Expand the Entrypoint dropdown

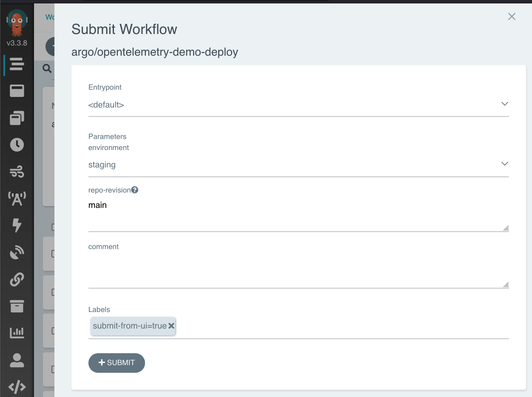tap(299, 105)
